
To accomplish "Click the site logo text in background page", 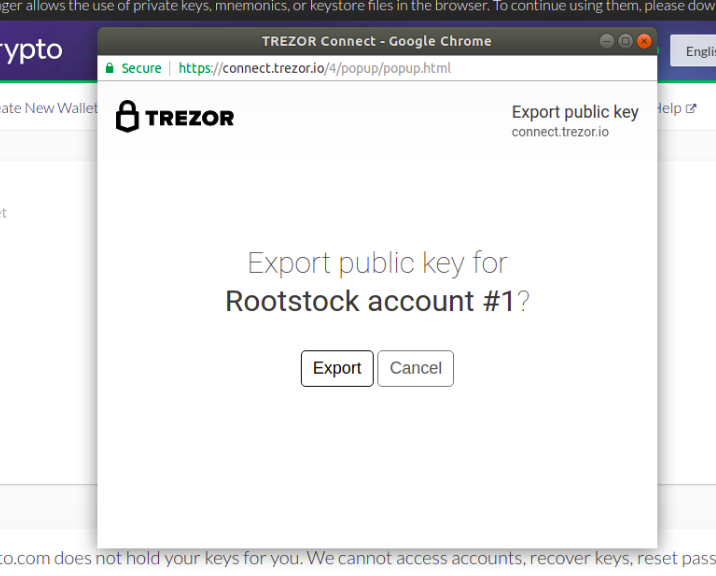I will [x=31, y=50].
